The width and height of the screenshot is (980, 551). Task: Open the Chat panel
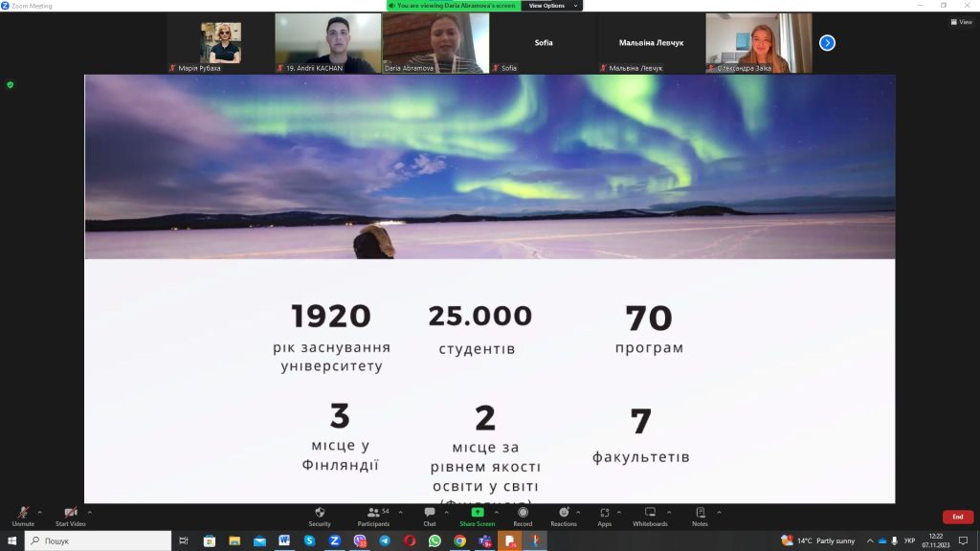coord(430,515)
